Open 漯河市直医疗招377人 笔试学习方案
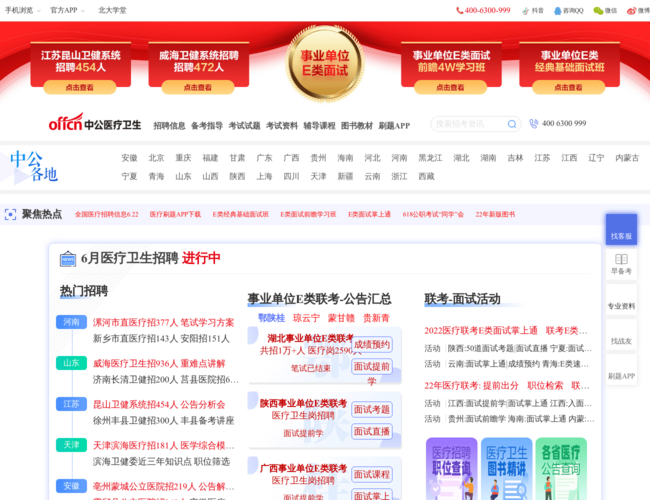This screenshot has height=500, width=650. pos(163,323)
